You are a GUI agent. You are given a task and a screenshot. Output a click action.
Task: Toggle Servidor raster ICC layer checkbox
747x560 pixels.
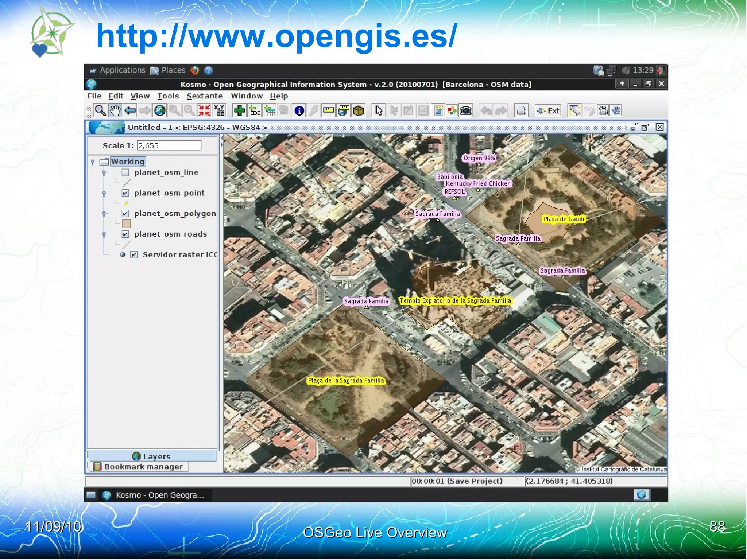pyautogui.click(x=134, y=254)
